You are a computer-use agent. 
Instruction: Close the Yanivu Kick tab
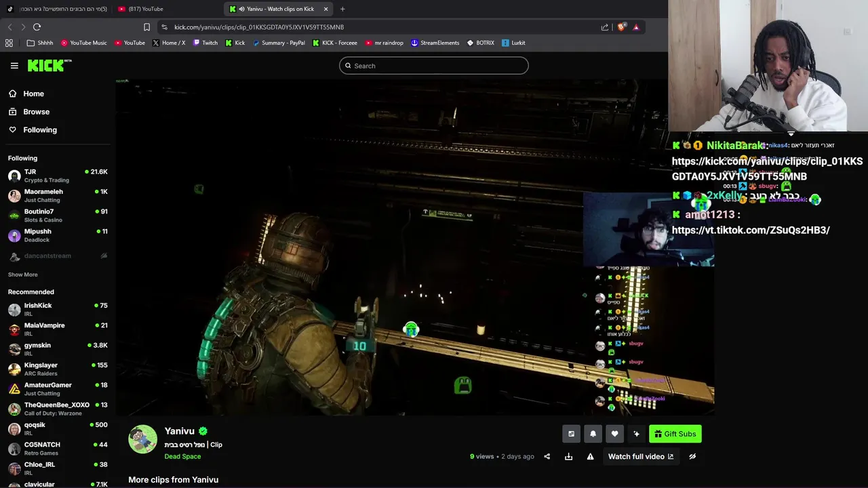pyautogui.click(x=325, y=9)
